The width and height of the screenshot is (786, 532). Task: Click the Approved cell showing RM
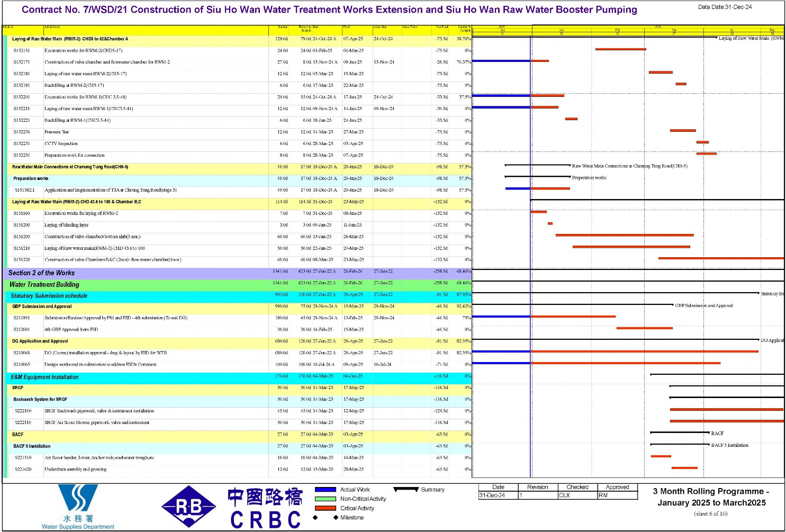click(617, 495)
